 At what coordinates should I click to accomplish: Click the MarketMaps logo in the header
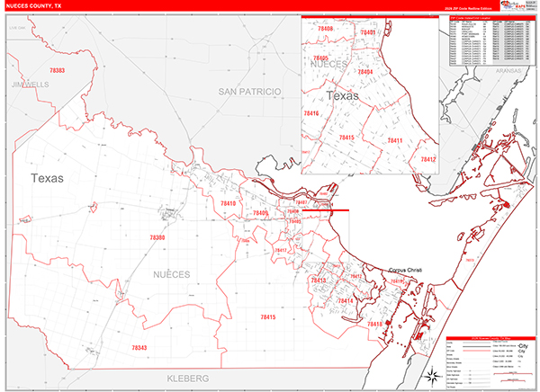(511, 5)
